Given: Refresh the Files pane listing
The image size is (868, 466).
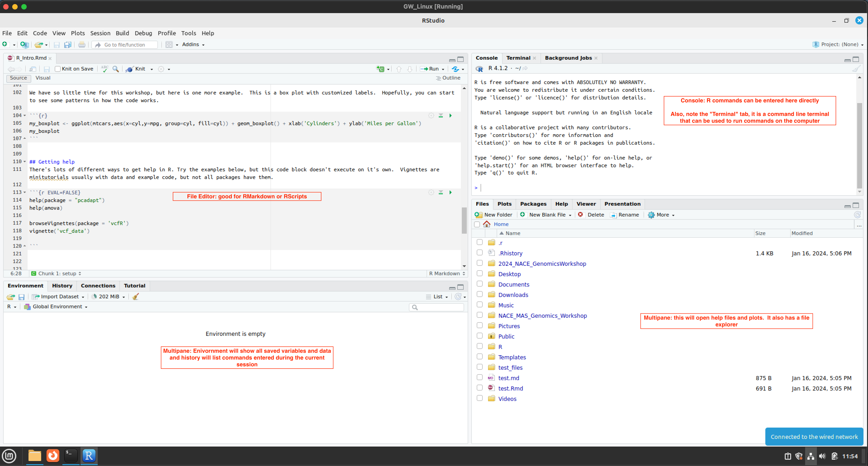Looking at the screenshot, I should [x=858, y=214].
